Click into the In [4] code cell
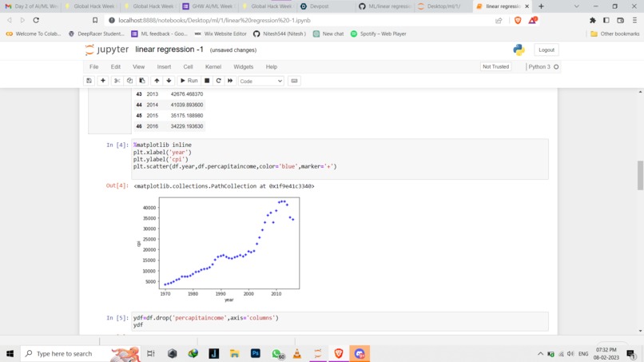 340,159
